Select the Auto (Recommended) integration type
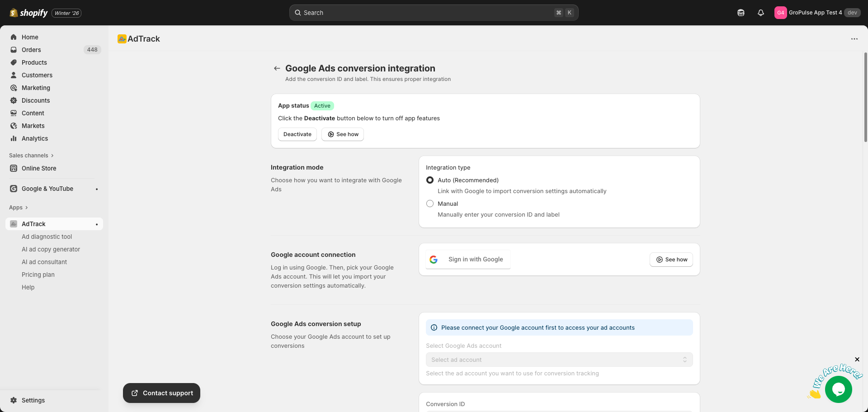 (x=429, y=180)
